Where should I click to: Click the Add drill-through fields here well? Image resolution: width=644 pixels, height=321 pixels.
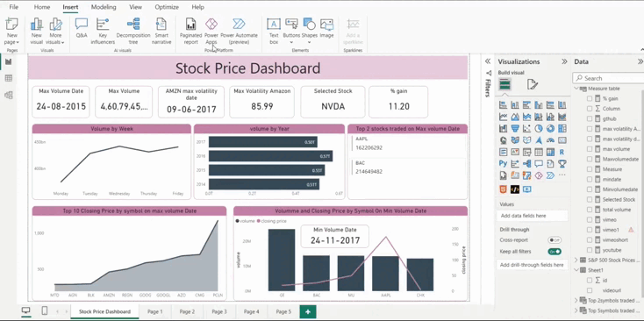click(x=533, y=265)
